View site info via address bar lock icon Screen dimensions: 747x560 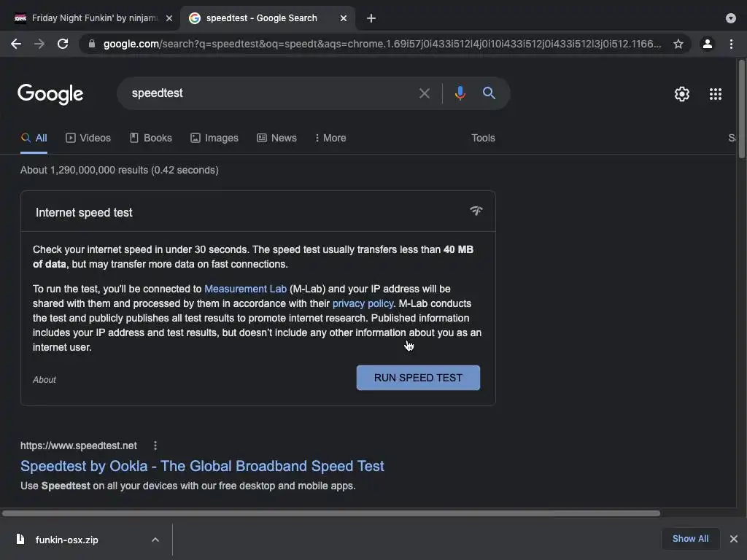tap(92, 44)
